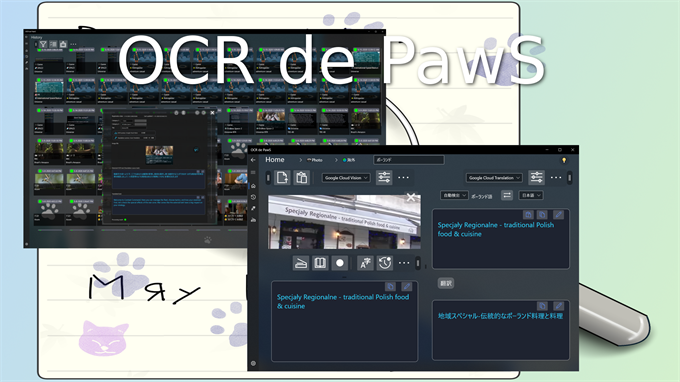Edit the Japanese translation result with pencil

click(559, 306)
